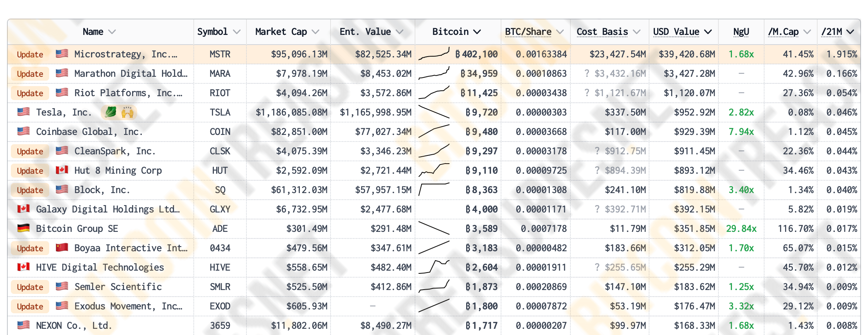Click the 29.84x NgU value

click(741, 229)
